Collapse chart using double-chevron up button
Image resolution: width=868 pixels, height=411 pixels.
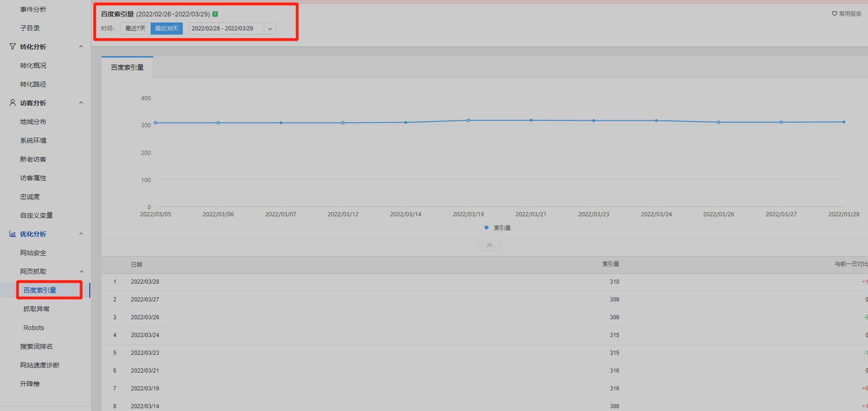click(x=489, y=245)
